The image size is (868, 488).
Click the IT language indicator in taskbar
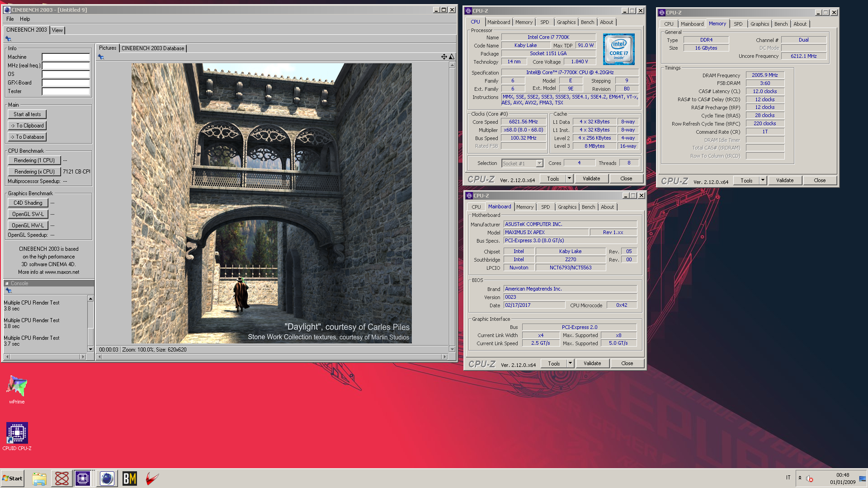pos(788,478)
